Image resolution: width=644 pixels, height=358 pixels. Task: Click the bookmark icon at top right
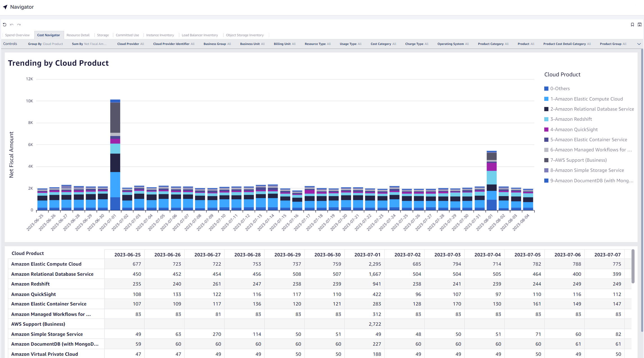[632, 25]
